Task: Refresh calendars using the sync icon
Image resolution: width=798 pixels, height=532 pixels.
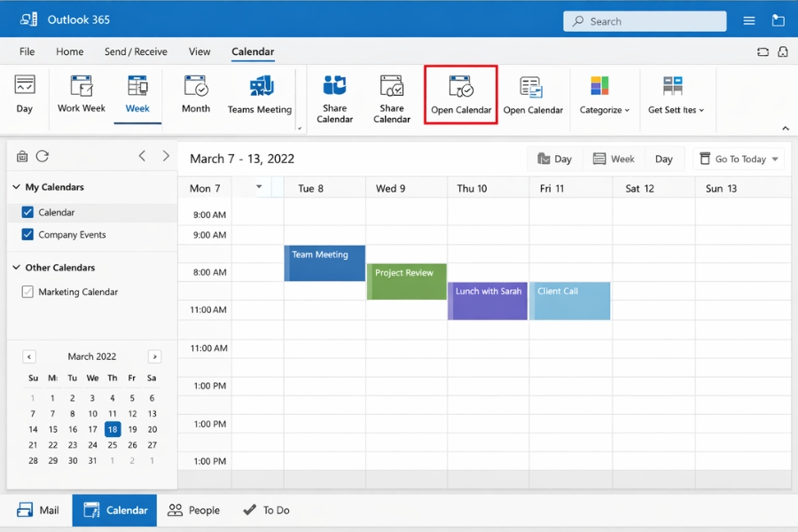Action: 43,156
